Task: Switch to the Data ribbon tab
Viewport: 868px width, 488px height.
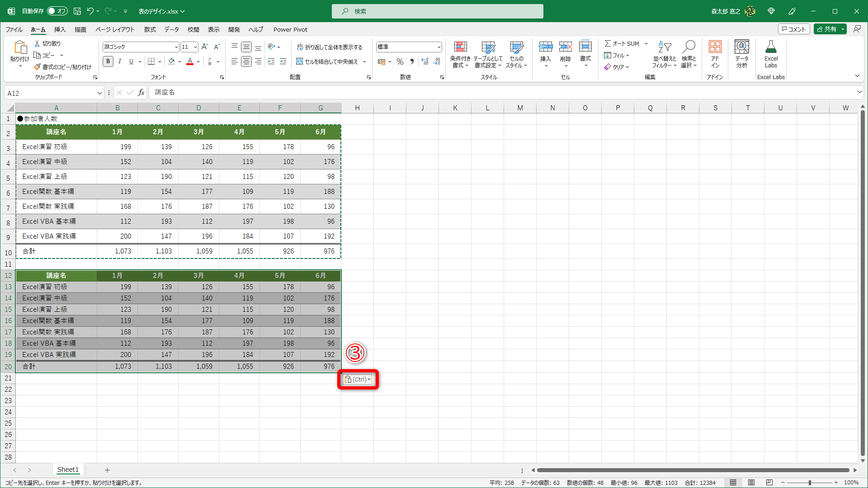Action: (x=171, y=29)
